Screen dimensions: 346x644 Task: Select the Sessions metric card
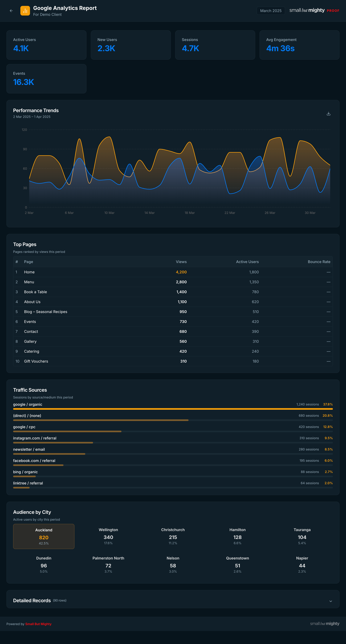tap(215, 45)
